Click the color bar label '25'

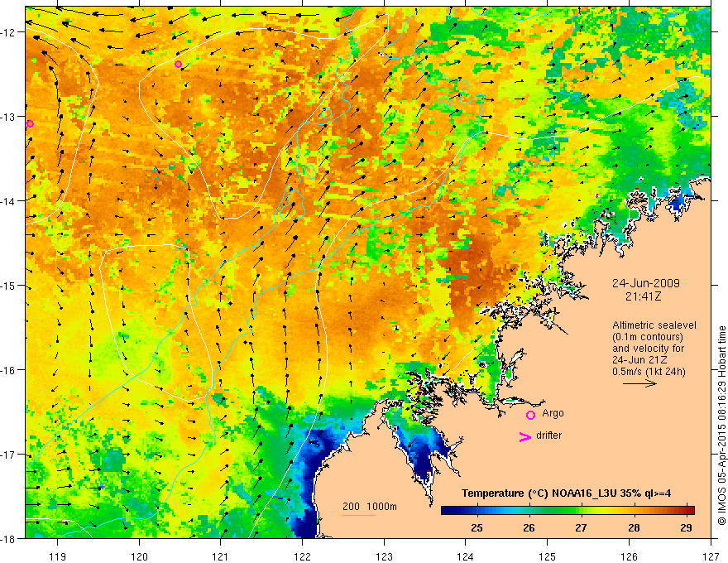click(477, 528)
